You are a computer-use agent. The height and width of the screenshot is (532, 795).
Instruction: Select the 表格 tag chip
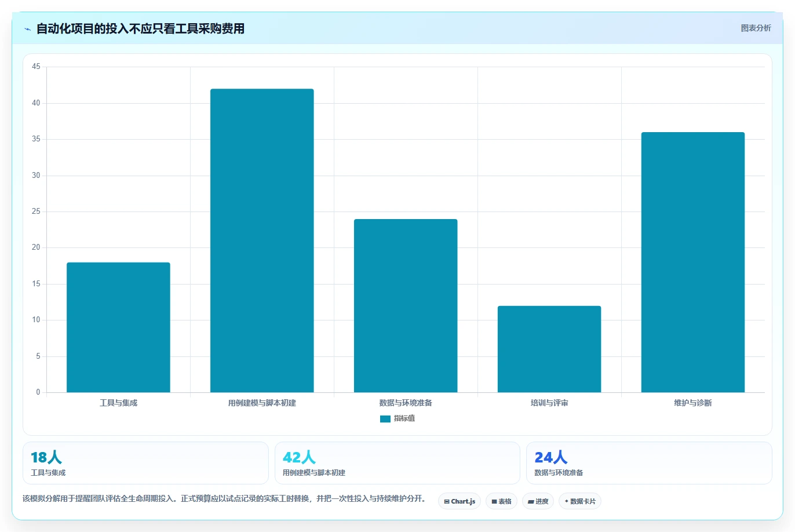click(501, 501)
